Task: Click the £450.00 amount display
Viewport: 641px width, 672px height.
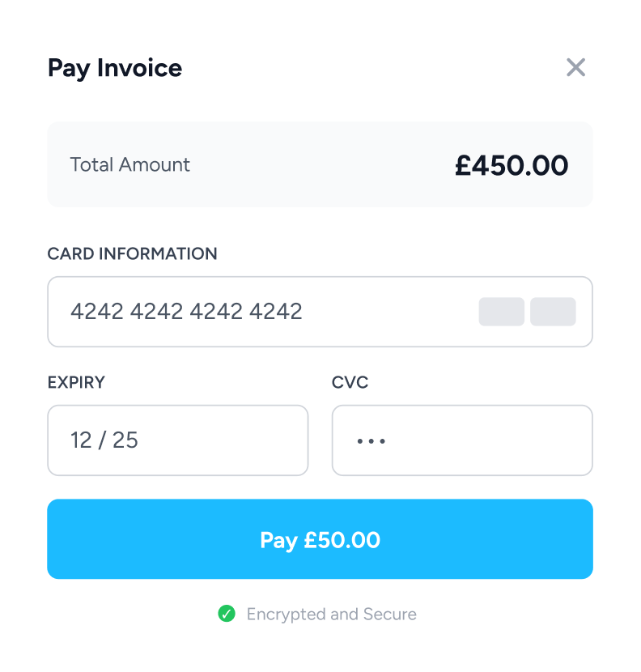Action: tap(512, 164)
